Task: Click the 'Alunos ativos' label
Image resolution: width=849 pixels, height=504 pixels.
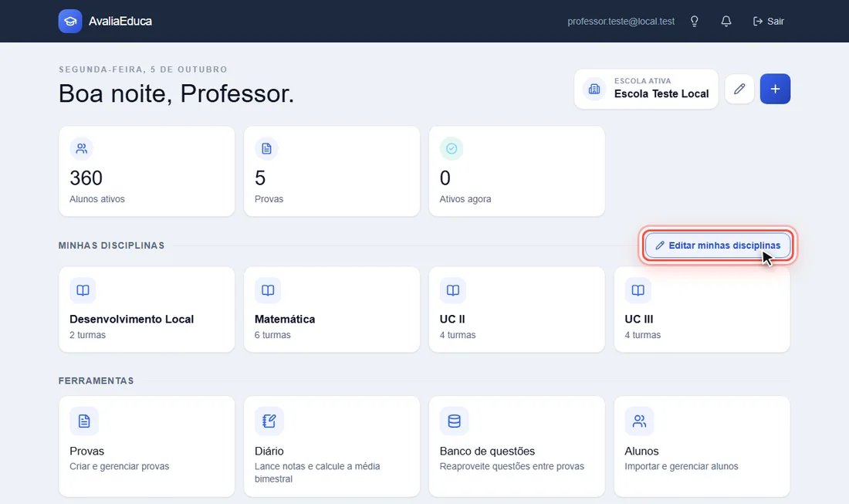Action: pos(97,198)
